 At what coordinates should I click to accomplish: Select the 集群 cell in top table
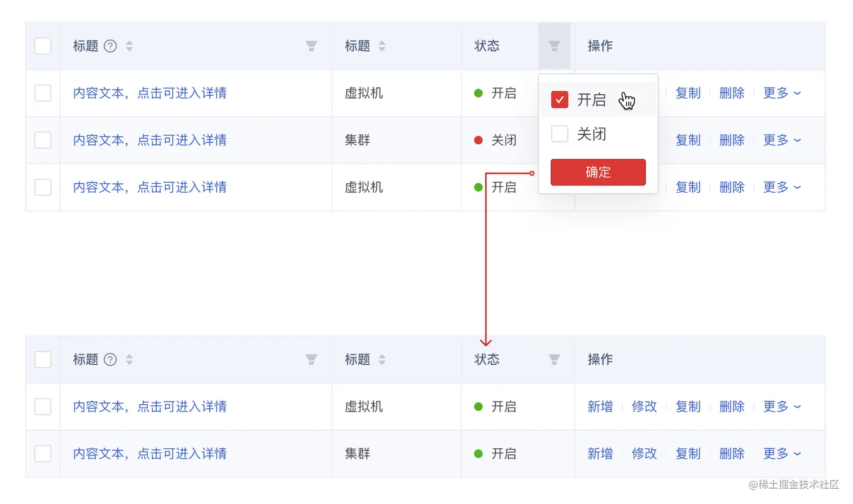(358, 140)
